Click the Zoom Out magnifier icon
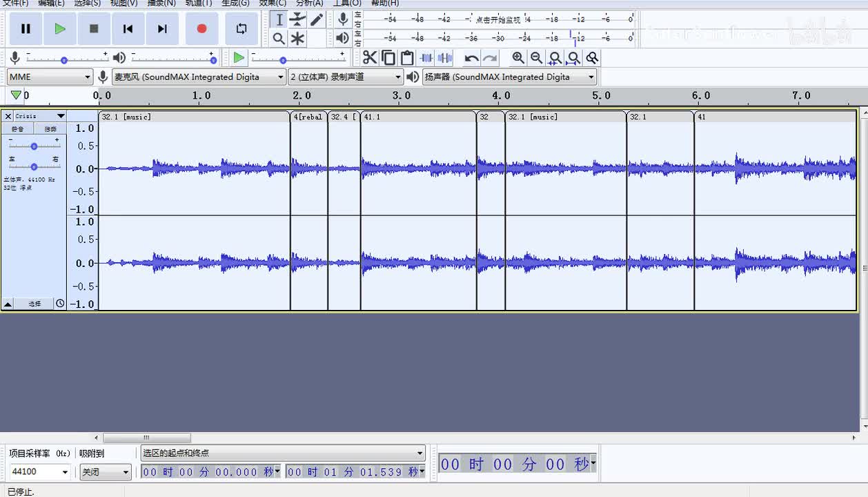This screenshot has width=868, height=497. pyautogui.click(x=536, y=58)
